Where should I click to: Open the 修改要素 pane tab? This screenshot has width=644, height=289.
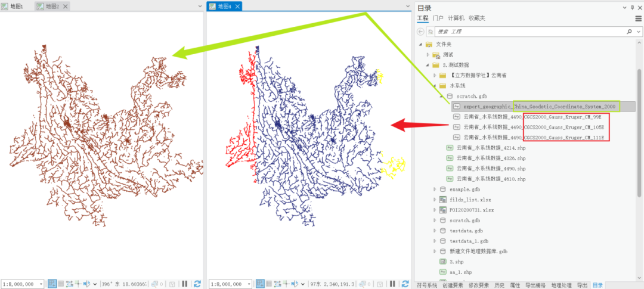480,285
